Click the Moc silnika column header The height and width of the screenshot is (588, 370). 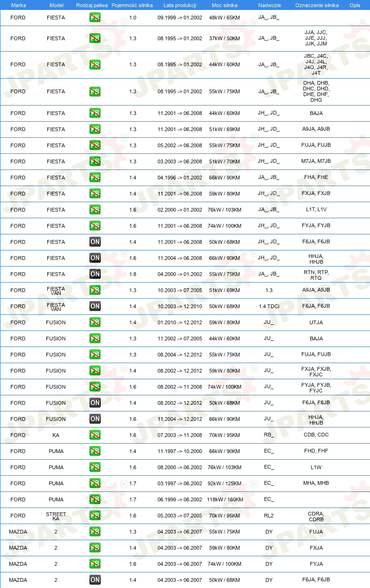[x=225, y=5]
